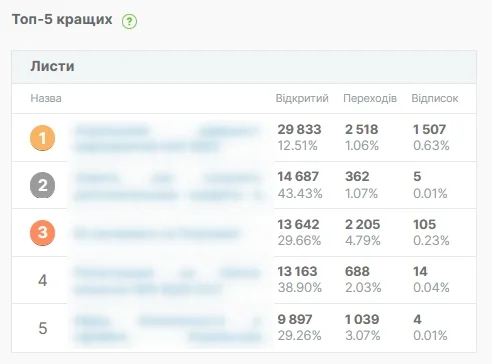Open the blurred email title in row 5
Image resolution: width=492 pixels, height=364 pixels.
(167, 328)
